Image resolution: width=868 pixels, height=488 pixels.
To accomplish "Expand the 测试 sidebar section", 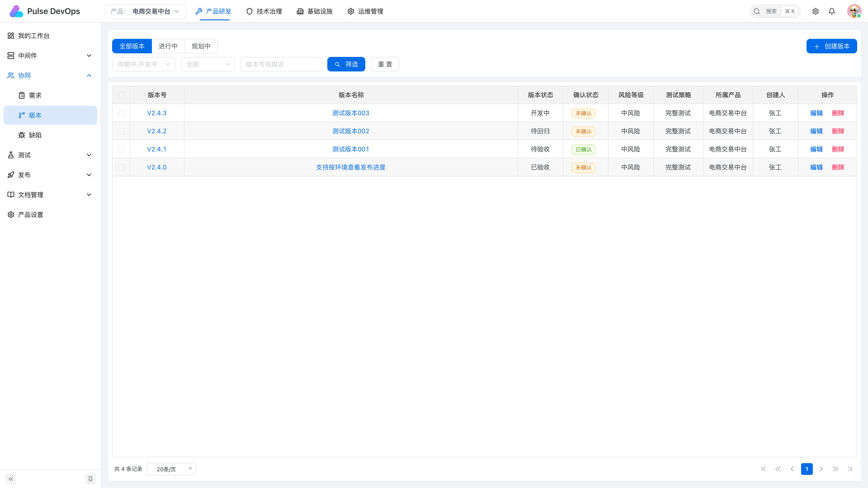I will pos(50,155).
